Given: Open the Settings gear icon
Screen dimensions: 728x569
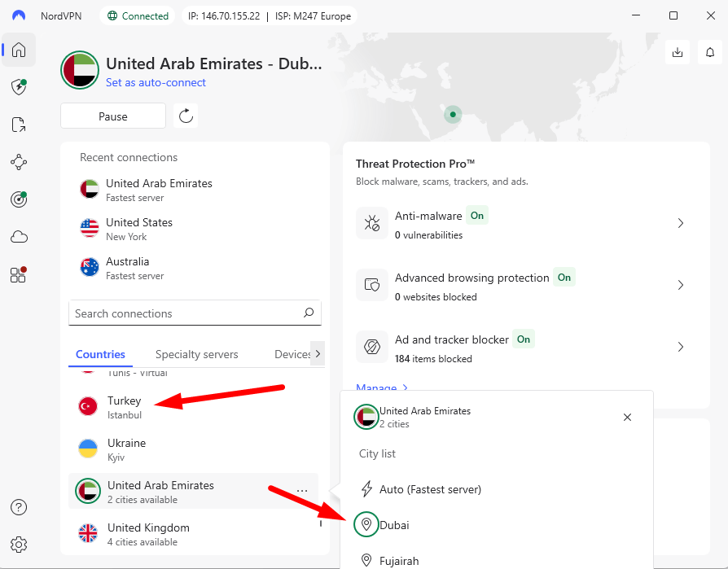Looking at the screenshot, I should click(x=19, y=544).
